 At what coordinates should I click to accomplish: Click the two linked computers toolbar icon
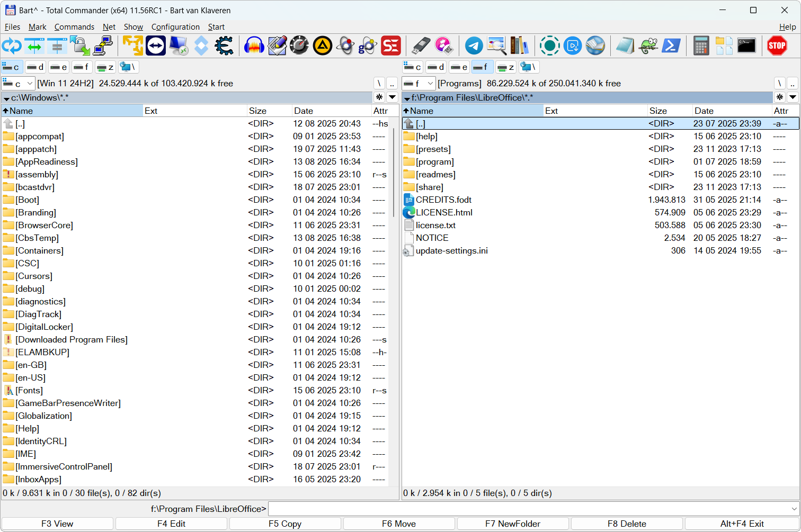(103, 46)
